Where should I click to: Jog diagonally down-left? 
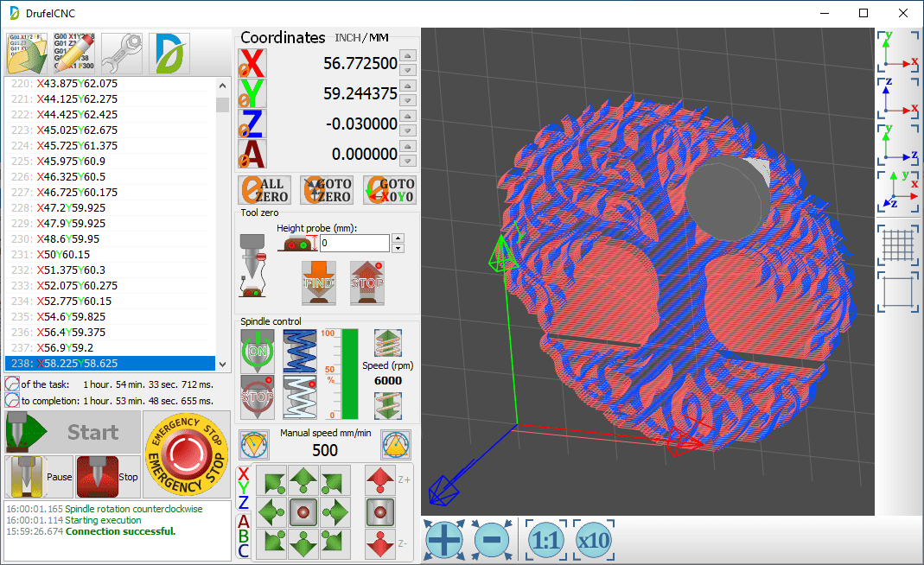[271, 543]
